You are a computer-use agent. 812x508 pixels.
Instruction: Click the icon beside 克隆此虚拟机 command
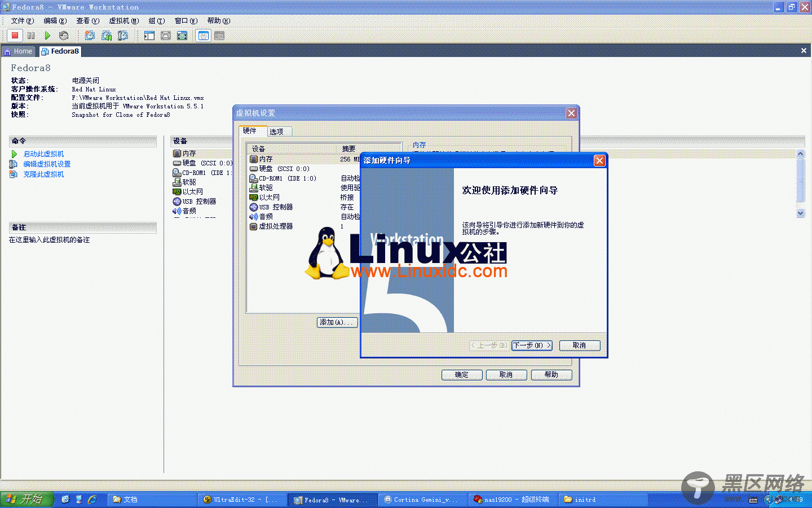coord(14,174)
